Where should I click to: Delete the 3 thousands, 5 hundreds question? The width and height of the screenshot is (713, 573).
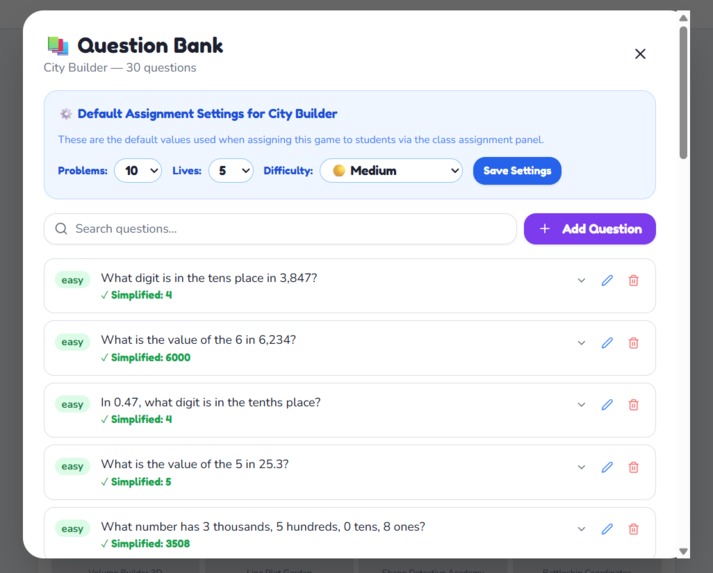pos(633,529)
